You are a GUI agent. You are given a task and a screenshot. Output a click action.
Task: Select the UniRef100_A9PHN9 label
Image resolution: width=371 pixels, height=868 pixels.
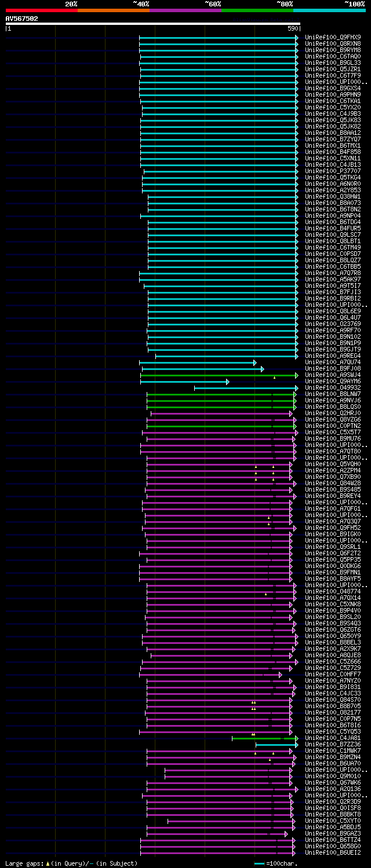pyautogui.click(x=333, y=94)
